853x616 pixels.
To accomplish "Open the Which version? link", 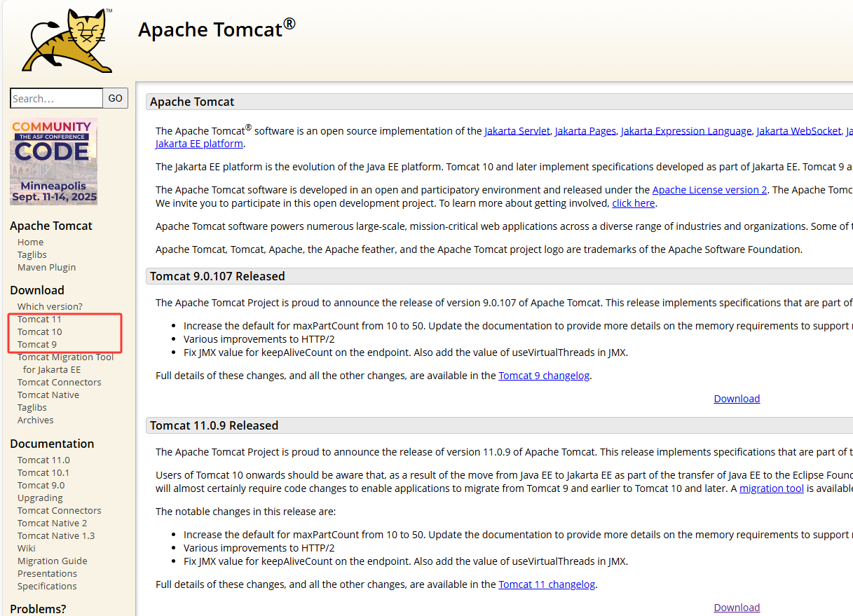I will pyautogui.click(x=50, y=306).
